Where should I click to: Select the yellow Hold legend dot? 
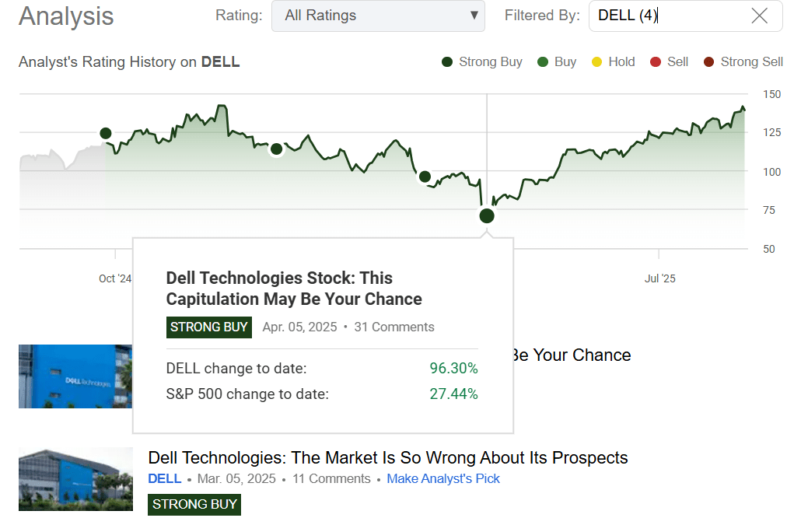(x=596, y=61)
